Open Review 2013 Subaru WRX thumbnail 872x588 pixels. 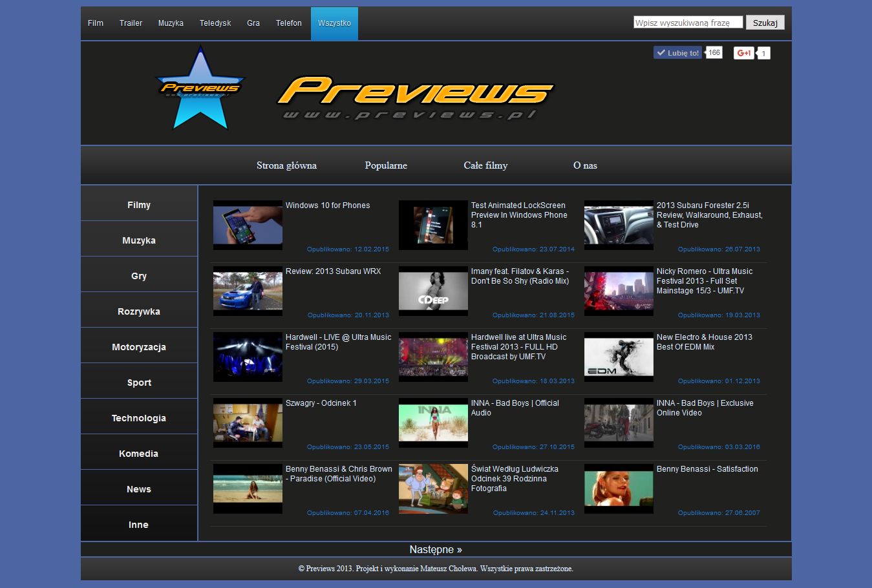[x=248, y=291]
